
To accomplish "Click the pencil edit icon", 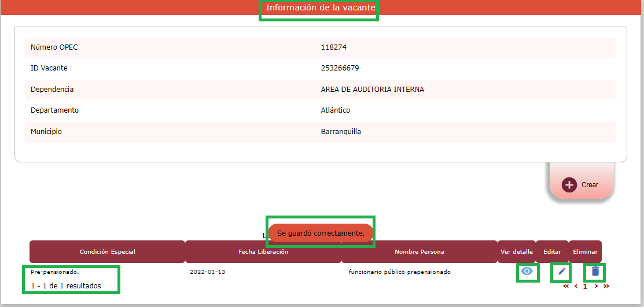I will pyautogui.click(x=561, y=272).
